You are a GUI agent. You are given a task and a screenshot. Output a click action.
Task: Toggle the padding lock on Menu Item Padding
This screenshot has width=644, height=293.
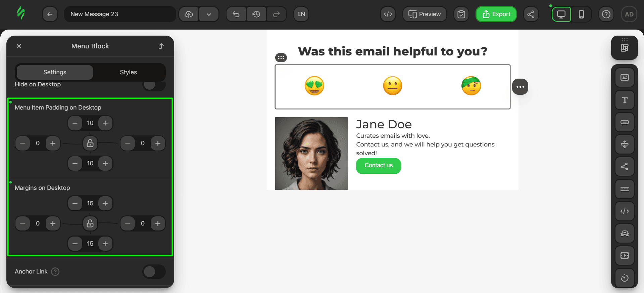coord(90,143)
